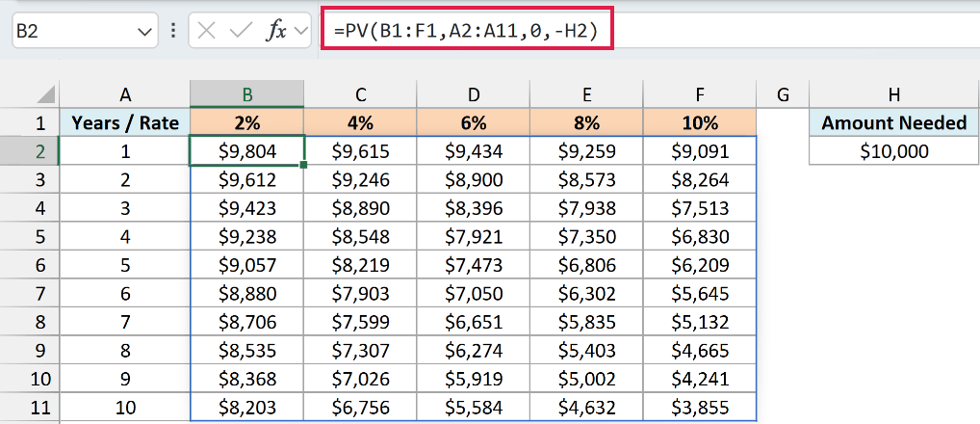Click the cell containing $7,599
The image size is (980, 424).
pos(361,322)
